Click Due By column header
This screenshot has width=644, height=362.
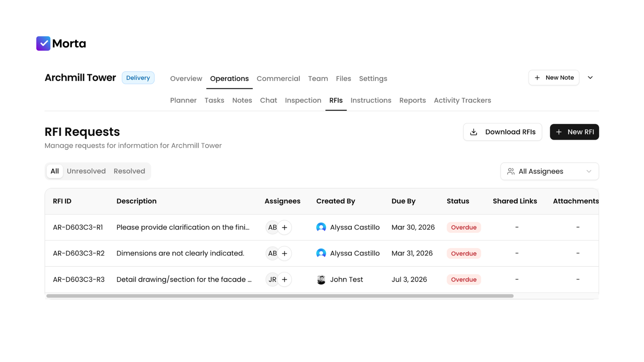click(x=403, y=201)
